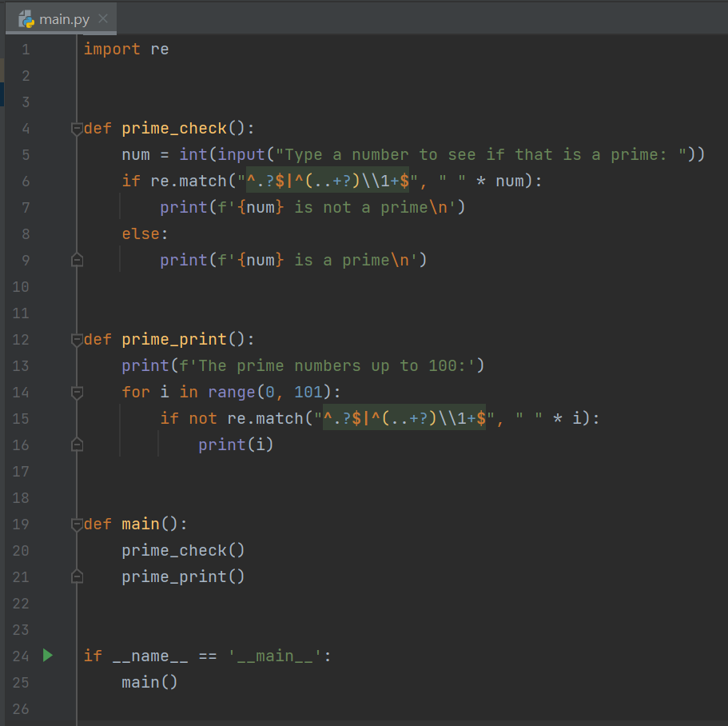The width and height of the screenshot is (728, 726).
Task: Set a breakpoint at line number 15
Action: tap(21, 419)
